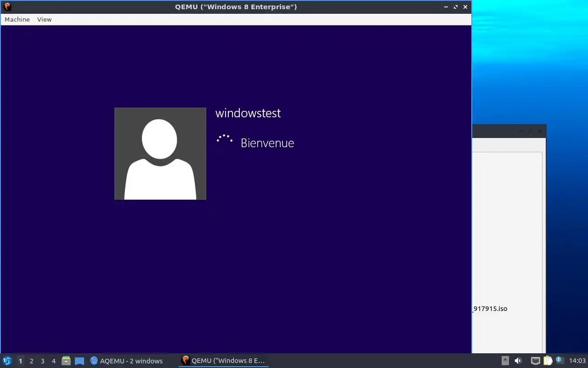The height and width of the screenshot is (368, 588).
Task: Click the _917915.iso file in the background window
Action: tap(490, 309)
